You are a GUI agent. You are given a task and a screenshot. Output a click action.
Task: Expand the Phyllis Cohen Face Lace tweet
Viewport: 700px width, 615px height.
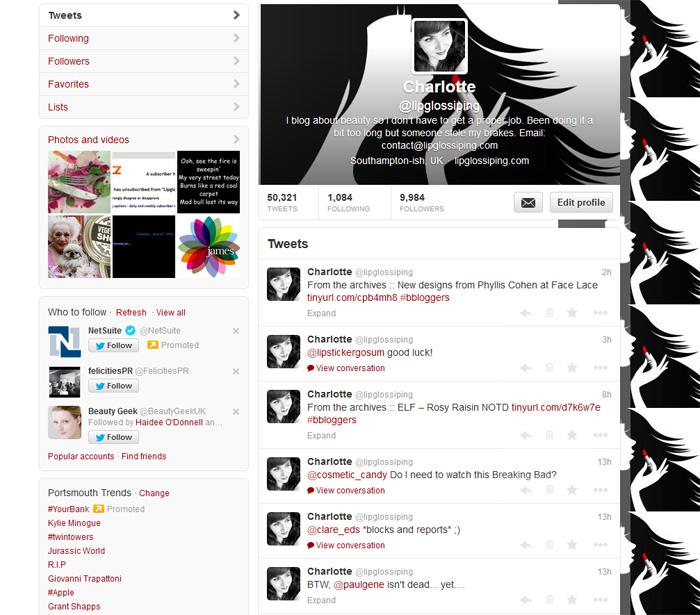(321, 313)
